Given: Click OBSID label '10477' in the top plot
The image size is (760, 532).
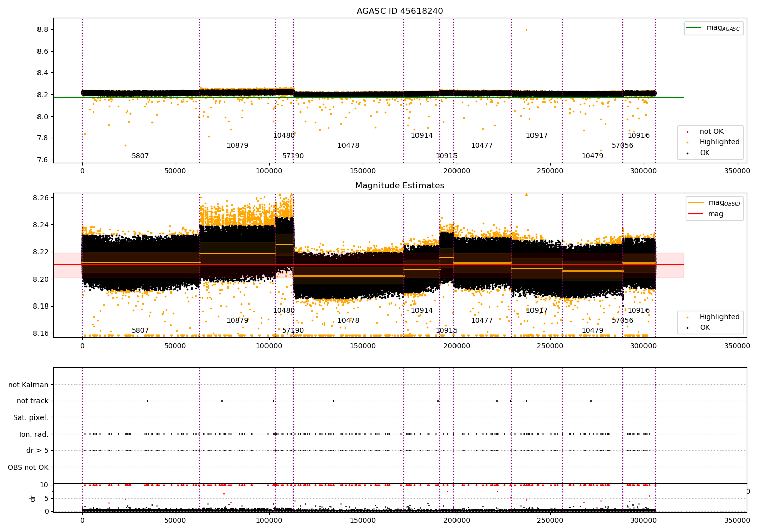Looking at the screenshot, I should [x=482, y=146].
